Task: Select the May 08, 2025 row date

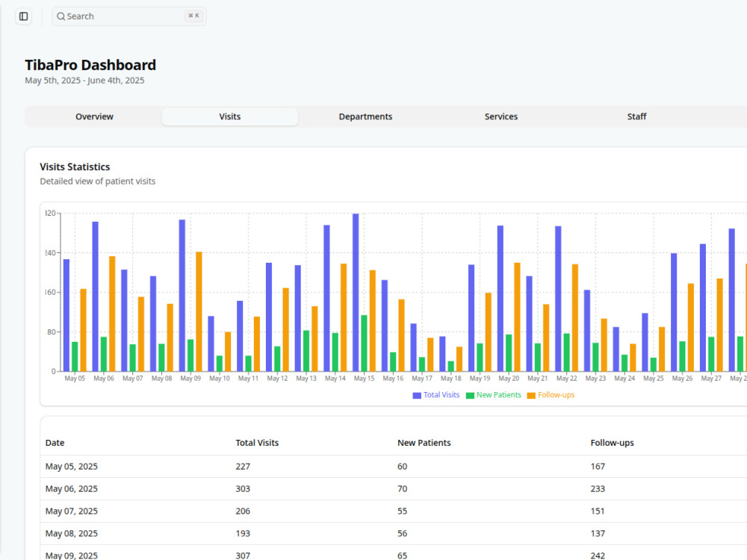Action: click(x=72, y=534)
